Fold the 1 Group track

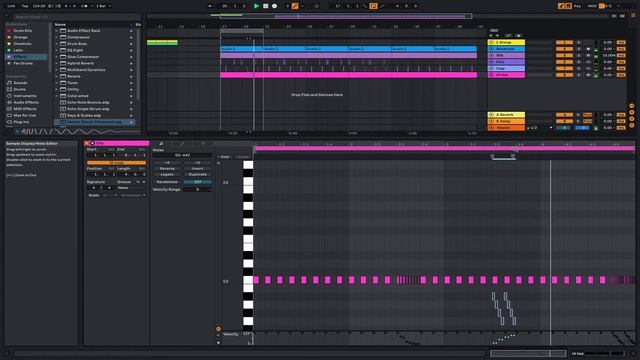tap(491, 42)
